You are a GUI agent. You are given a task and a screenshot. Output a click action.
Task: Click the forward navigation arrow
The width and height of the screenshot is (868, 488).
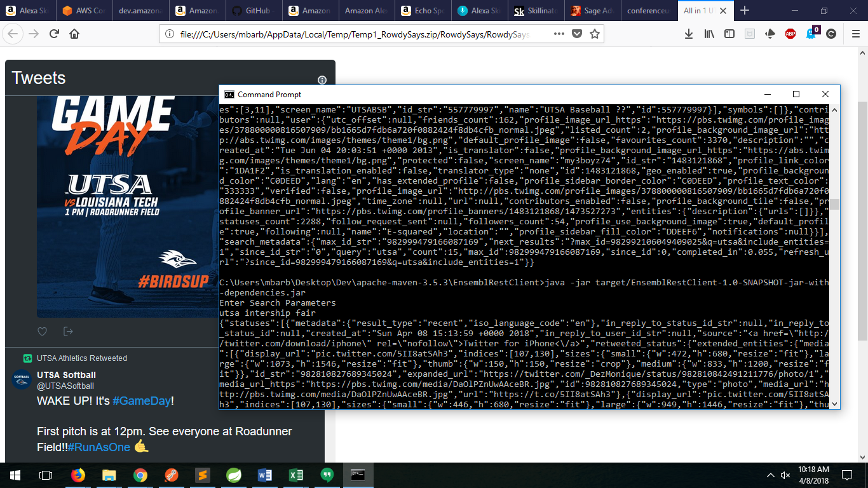34,34
